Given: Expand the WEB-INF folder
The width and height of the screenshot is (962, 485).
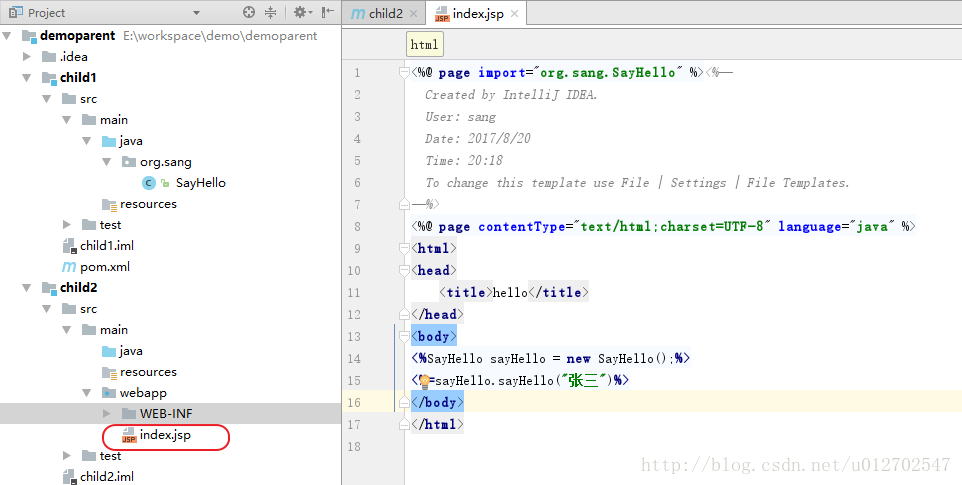Looking at the screenshot, I should tap(107, 414).
